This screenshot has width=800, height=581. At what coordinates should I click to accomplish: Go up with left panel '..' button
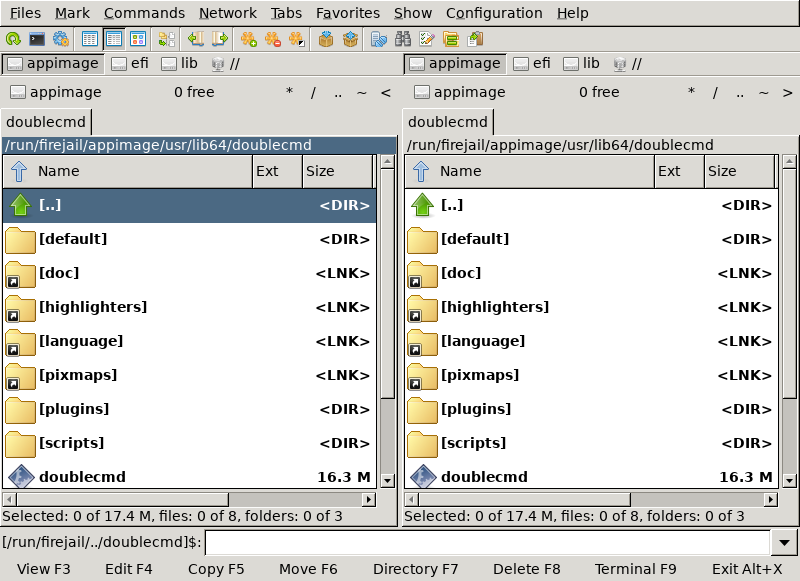click(338, 92)
